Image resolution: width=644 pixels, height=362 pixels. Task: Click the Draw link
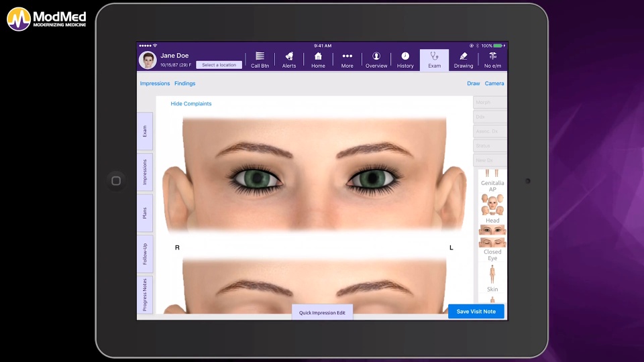473,83
